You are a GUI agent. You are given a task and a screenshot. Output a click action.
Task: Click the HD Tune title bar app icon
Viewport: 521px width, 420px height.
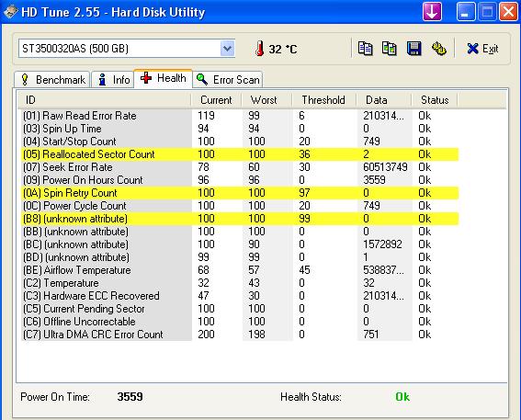11,12
